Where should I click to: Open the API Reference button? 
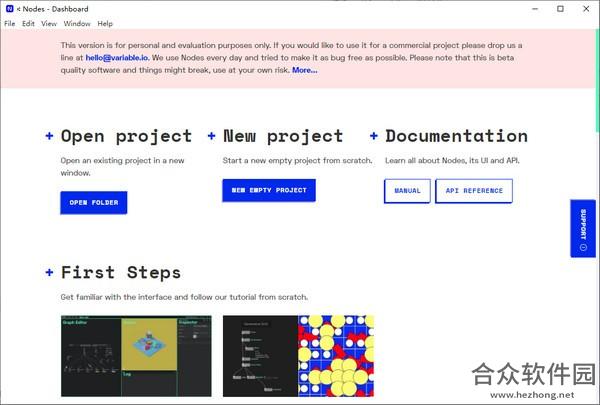(474, 191)
